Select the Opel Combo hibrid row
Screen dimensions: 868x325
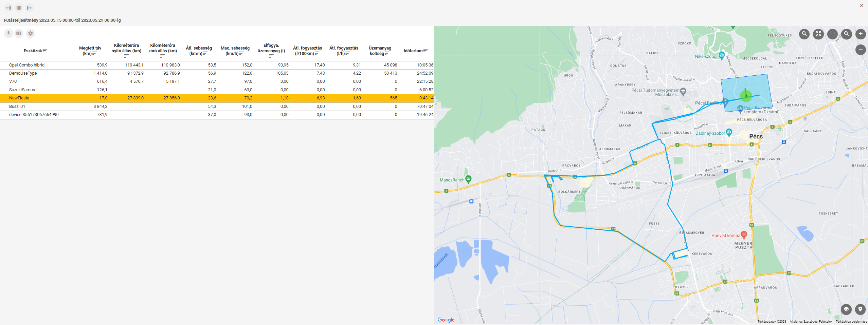pyautogui.click(x=27, y=65)
